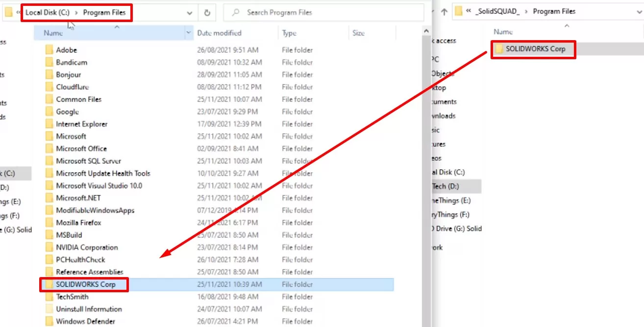644x327 pixels.
Task: Open the Name column filter chevron
Action: point(188,32)
